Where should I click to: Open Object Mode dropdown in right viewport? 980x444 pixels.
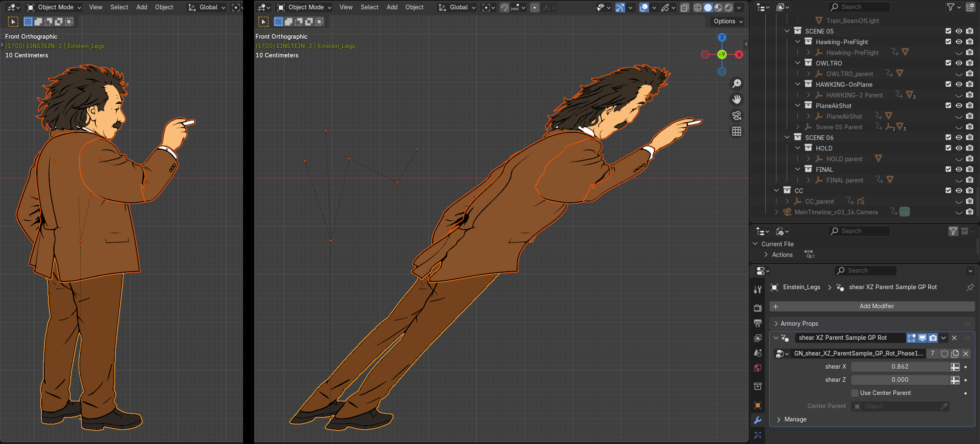303,7
